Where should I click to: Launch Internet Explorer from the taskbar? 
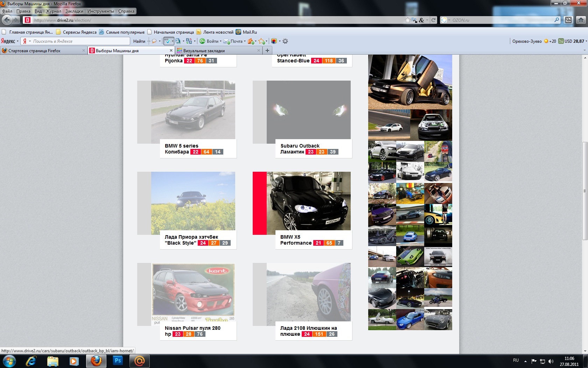coord(31,361)
